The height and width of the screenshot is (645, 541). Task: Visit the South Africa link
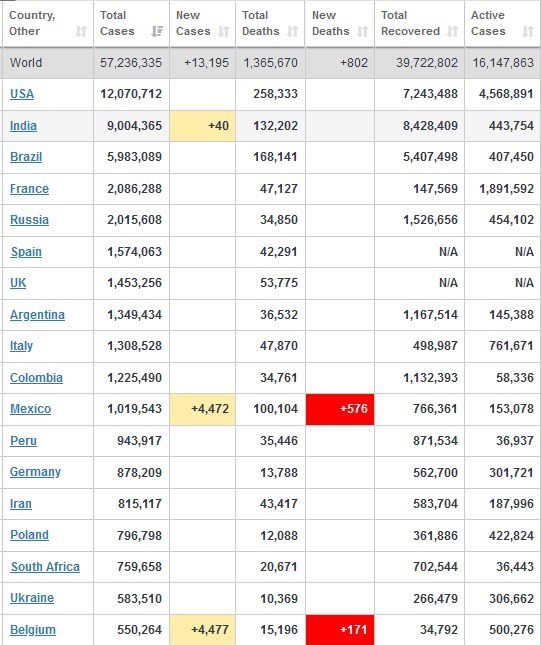pyautogui.click(x=45, y=566)
